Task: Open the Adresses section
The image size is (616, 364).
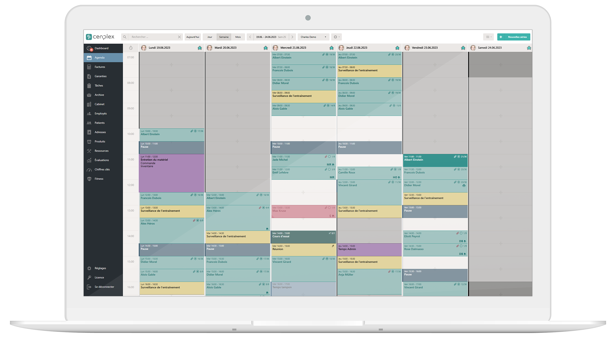Action: 103,132
